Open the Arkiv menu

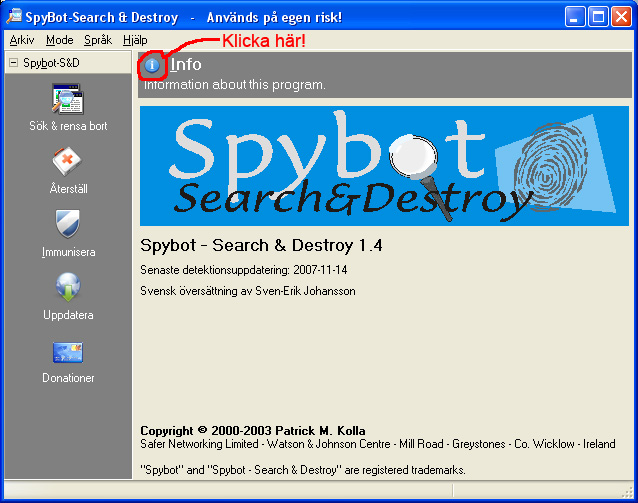22,40
